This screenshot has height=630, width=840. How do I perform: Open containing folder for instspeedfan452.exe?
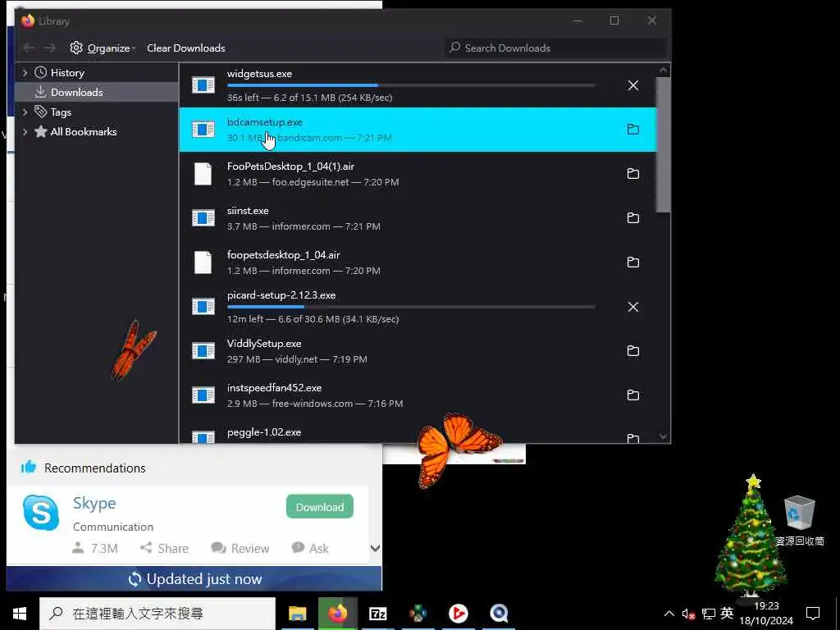632,395
